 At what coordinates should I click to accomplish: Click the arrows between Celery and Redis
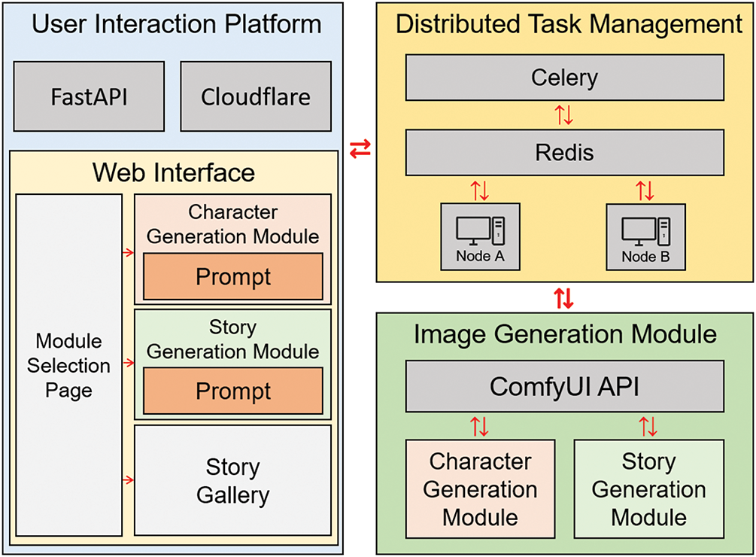coord(564,115)
